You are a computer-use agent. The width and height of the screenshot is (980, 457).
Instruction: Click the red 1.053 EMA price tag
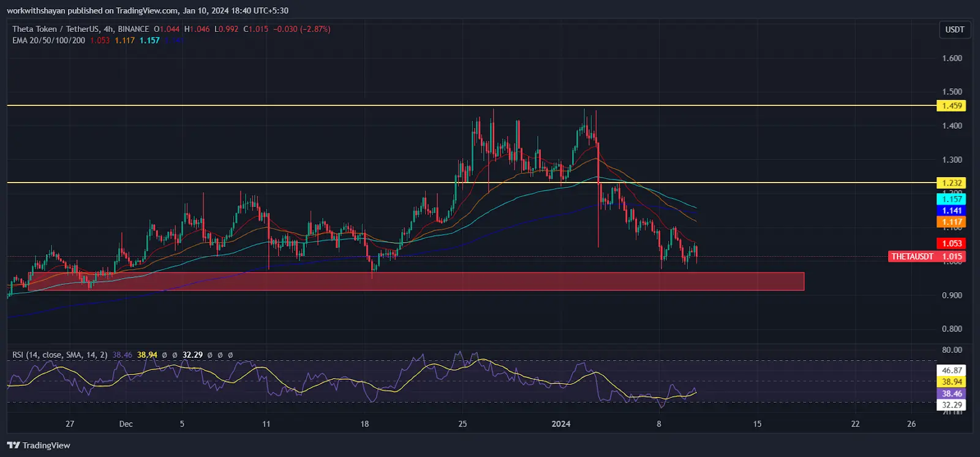click(x=951, y=244)
